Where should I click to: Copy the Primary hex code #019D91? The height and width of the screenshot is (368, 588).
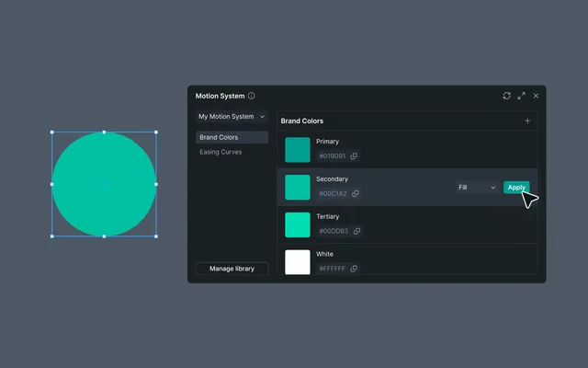pyautogui.click(x=354, y=155)
